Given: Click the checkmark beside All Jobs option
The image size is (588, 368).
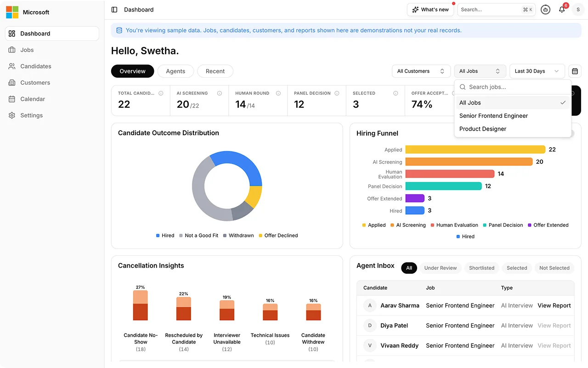Looking at the screenshot, I should click(x=563, y=103).
